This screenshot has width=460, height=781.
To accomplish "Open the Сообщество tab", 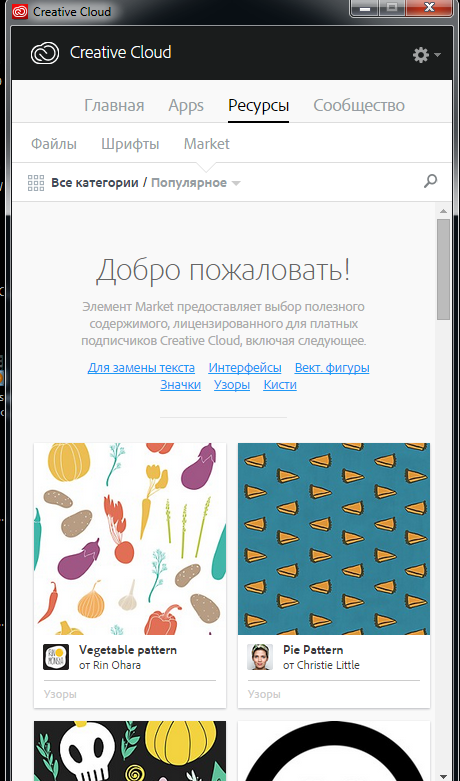I will click(358, 106).
